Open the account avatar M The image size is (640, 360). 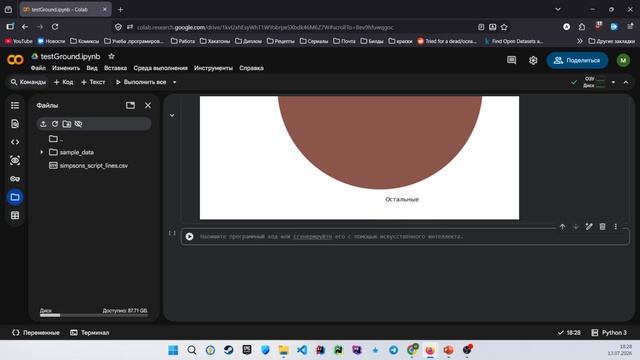pyautogui.click(x=623, y=60)
